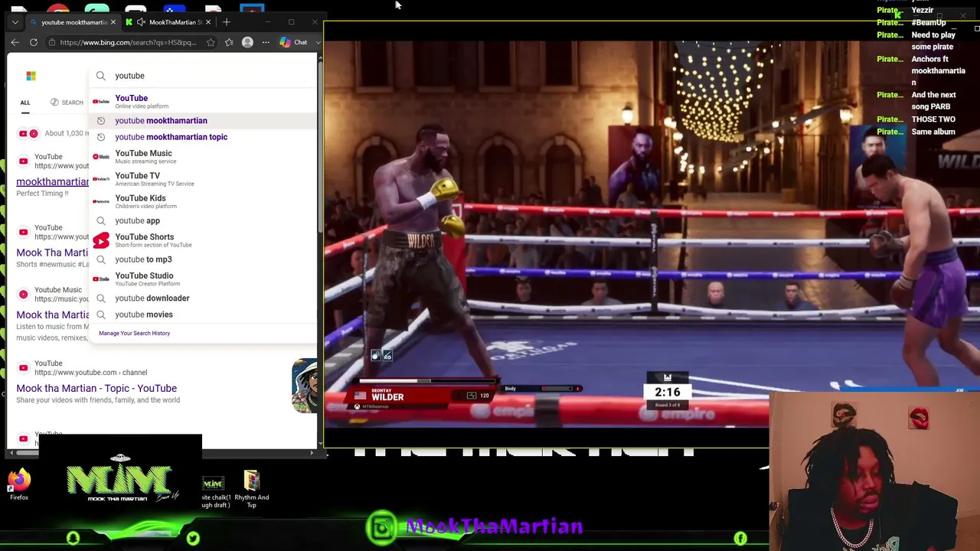Open the Youtube Music Mook tha Martian result

click(52, 315)
